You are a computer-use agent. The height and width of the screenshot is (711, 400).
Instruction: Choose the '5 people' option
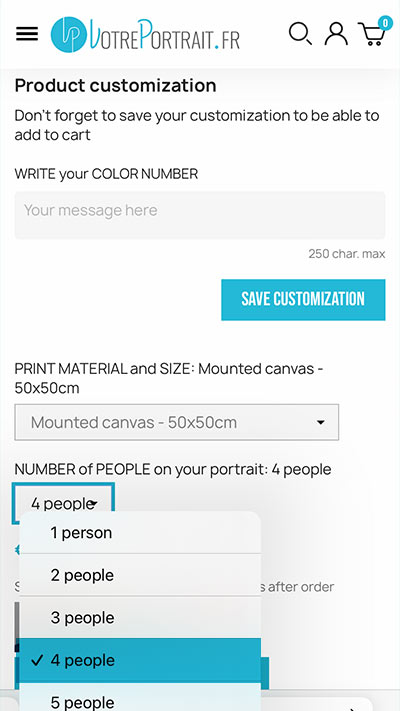(x=140, y=697)
